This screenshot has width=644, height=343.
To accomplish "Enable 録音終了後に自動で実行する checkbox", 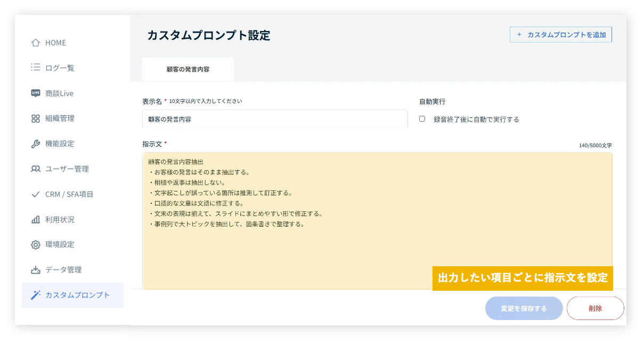I will point(422,119).
